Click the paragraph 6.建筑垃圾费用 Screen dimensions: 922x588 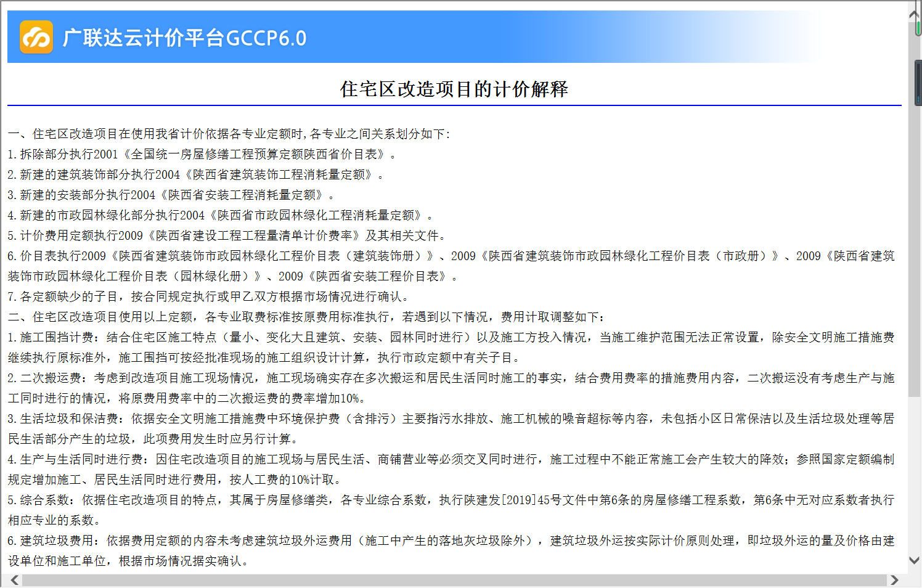[451, 550]
